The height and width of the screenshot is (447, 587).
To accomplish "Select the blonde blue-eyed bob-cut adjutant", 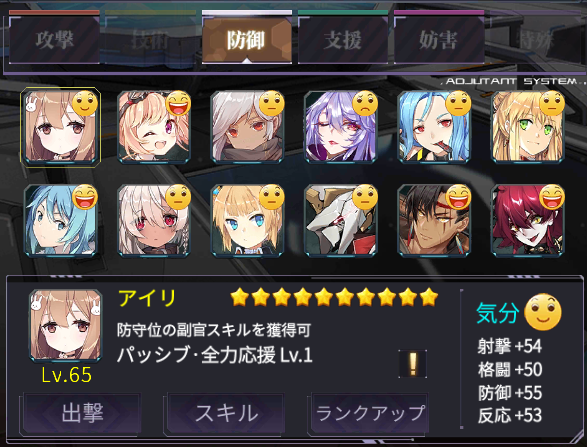I will (x=247, y=221).
